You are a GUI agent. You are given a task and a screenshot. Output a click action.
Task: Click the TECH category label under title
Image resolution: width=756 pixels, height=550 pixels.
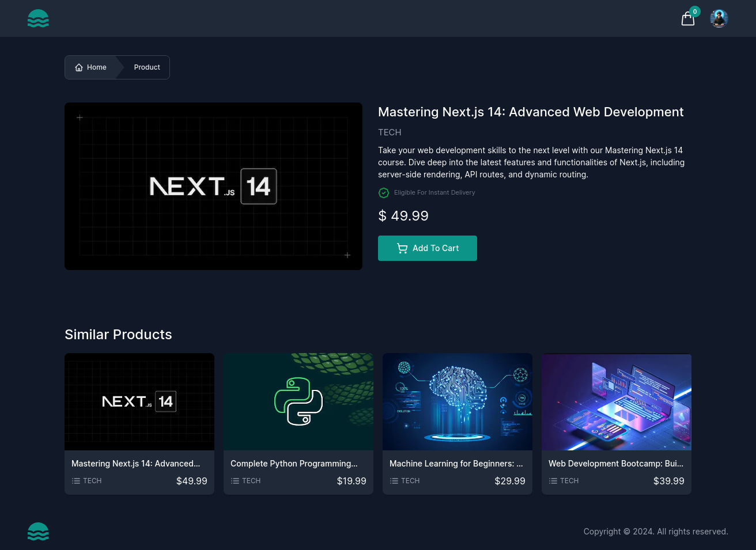point(390,132)
